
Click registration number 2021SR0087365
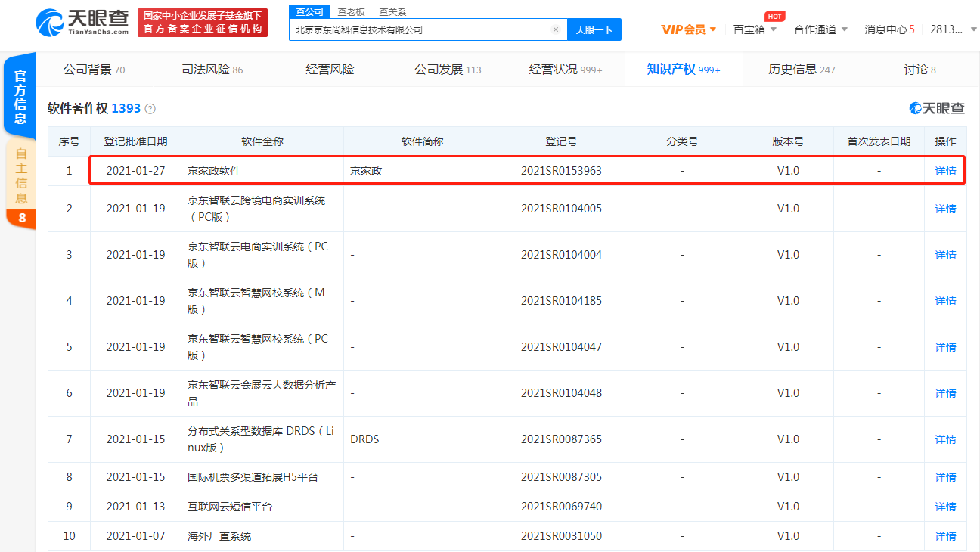(x=561, y=439)
